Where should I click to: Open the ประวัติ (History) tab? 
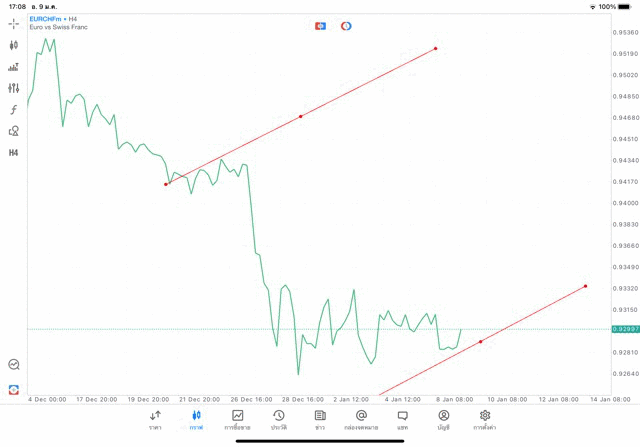[279, 419]
